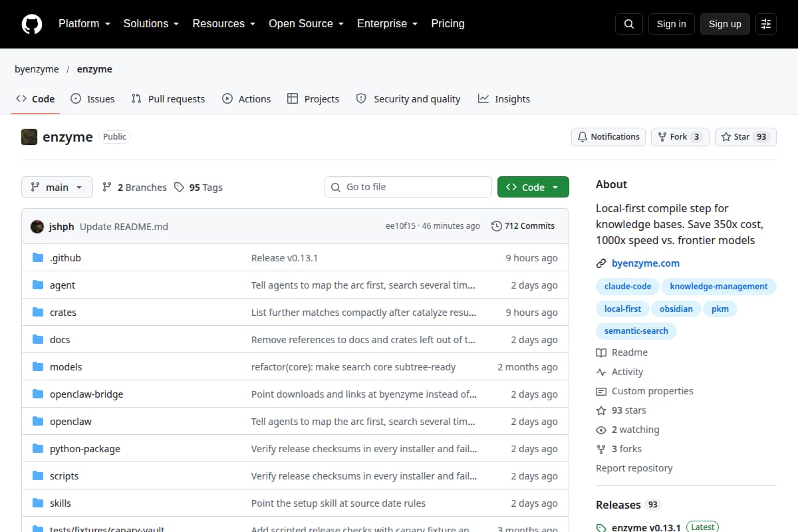798x532 pixels.
Task: Click the Notifications bell button
Action: [608, 137]
